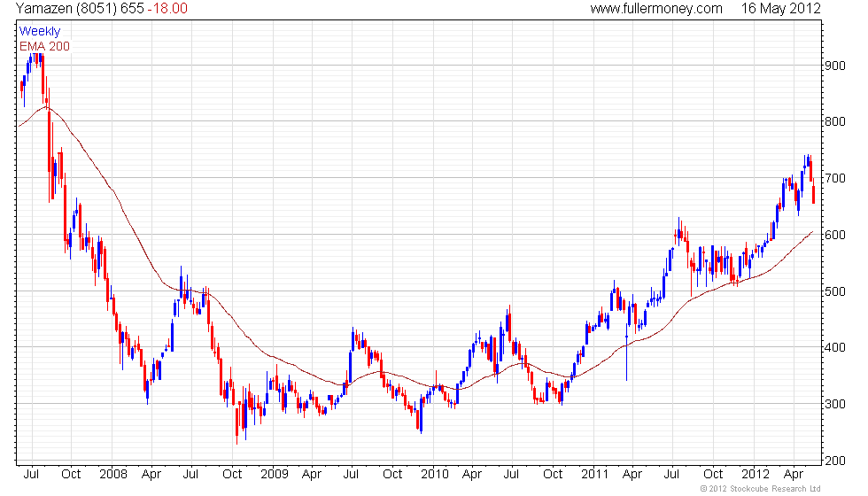Click the 2012 year label on the time axis
Screen dimensions: 868x496
tap(755, 474)
